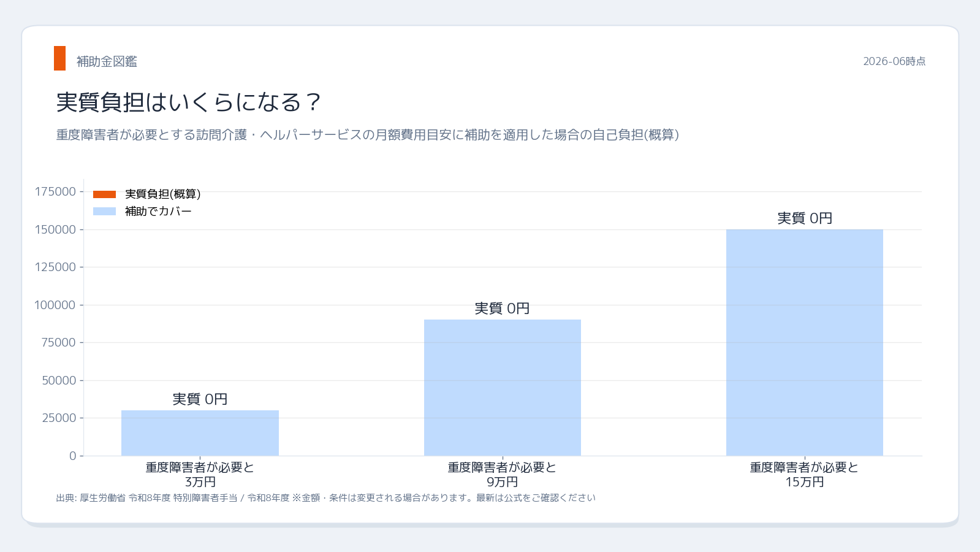
Task: Click the 2026-06時点 date stamp
Action: [894, 61]
